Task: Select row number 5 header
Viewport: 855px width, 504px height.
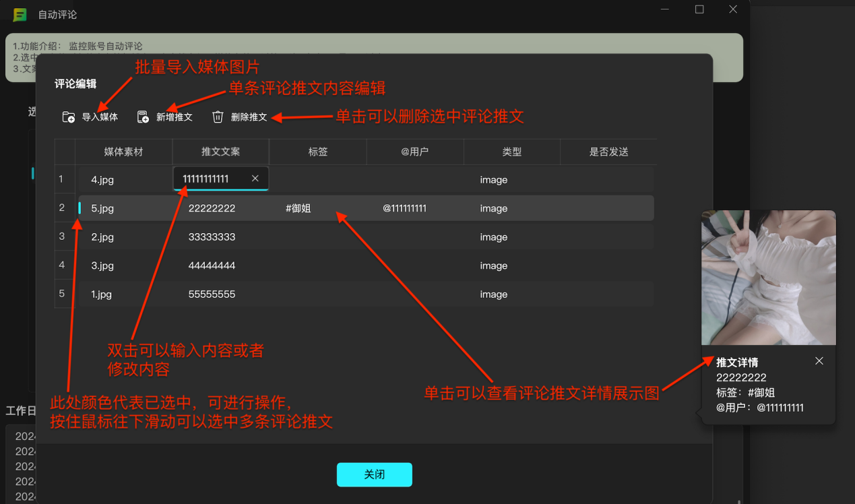Action: [x=62, y=294]
